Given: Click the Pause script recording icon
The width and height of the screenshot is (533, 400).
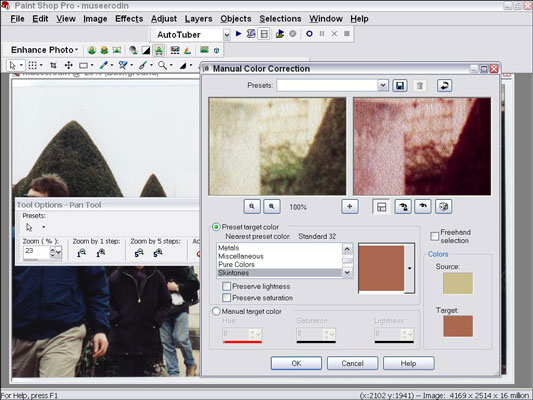Looking at the screenshot, I should point(322,34).
